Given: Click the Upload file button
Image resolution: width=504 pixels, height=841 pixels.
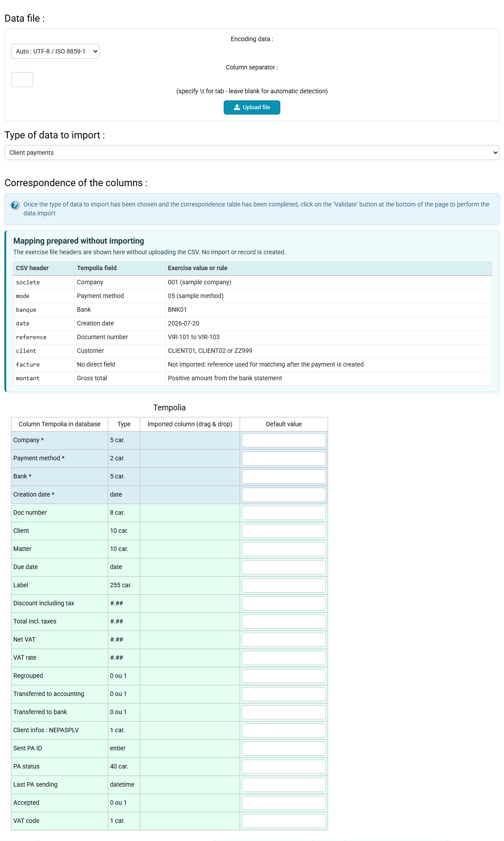Looking at the screenshot, I should 252,107.
